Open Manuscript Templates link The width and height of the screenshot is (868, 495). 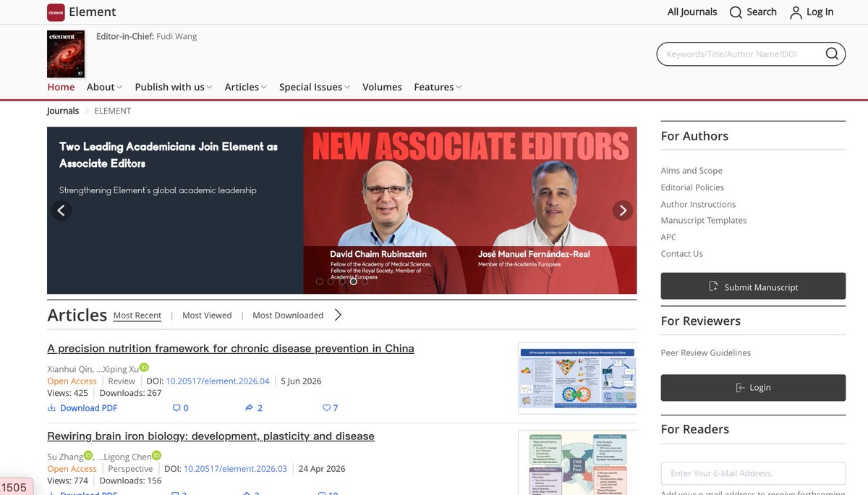704,221
